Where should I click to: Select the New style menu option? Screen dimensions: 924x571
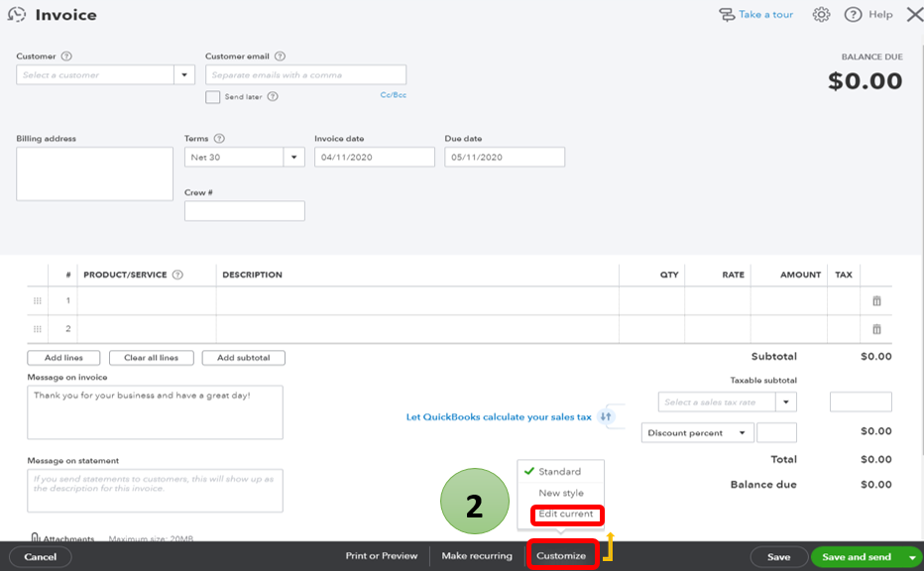click(561, 494)
